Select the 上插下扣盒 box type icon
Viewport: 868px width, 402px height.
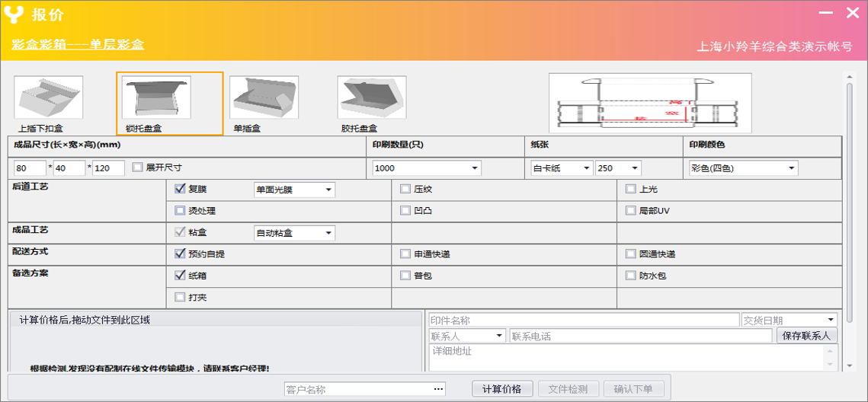(48, 97)
